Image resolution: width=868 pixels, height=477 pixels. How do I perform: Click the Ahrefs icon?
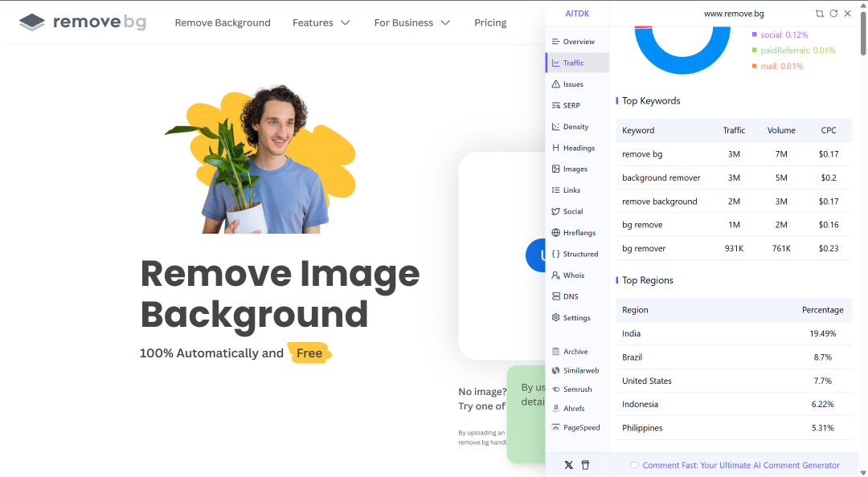556,409
